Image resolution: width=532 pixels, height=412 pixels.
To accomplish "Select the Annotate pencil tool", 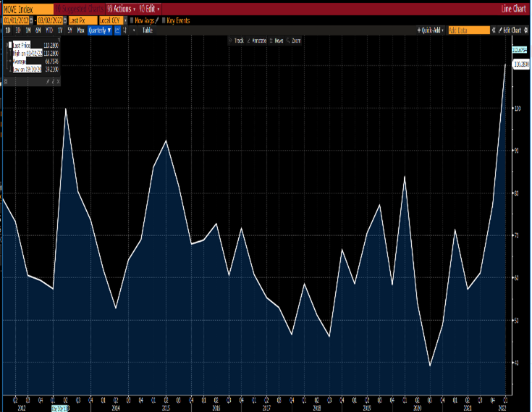I will [x=256, y=41].
